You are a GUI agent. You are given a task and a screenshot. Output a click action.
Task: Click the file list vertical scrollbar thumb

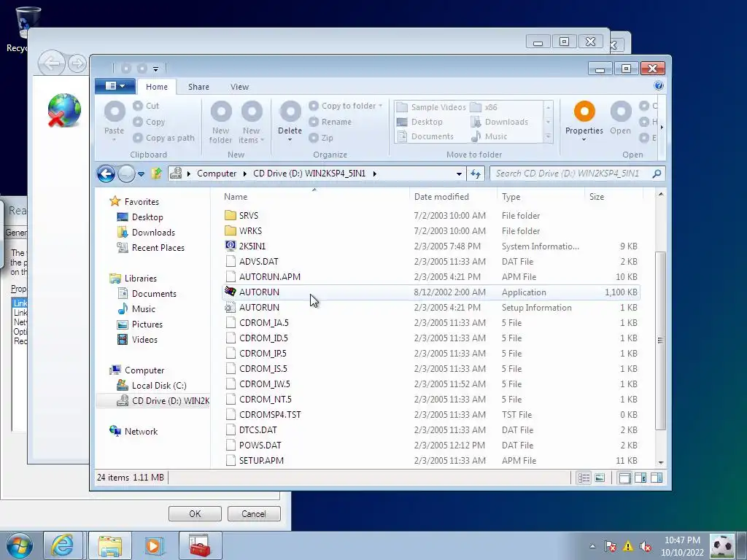(660, 341)
